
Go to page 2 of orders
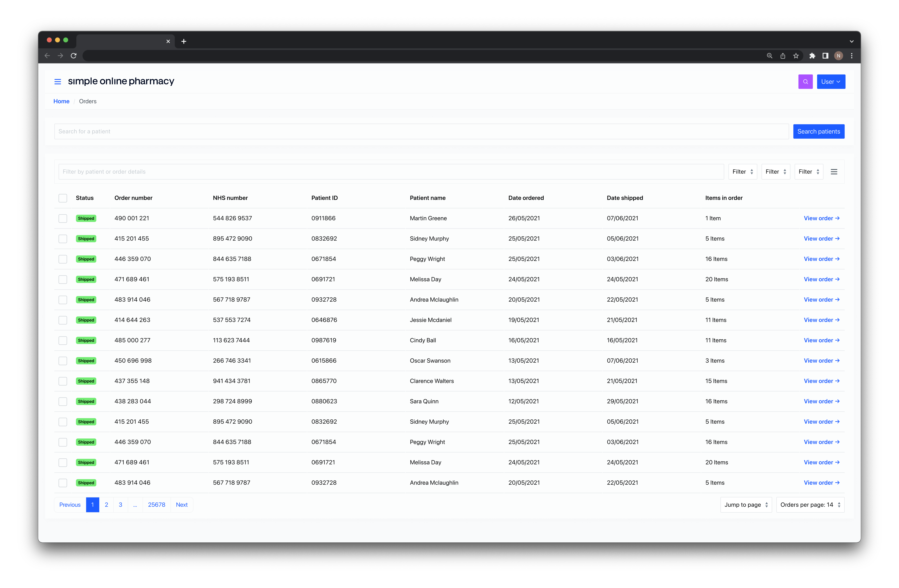tap(106, 505)
